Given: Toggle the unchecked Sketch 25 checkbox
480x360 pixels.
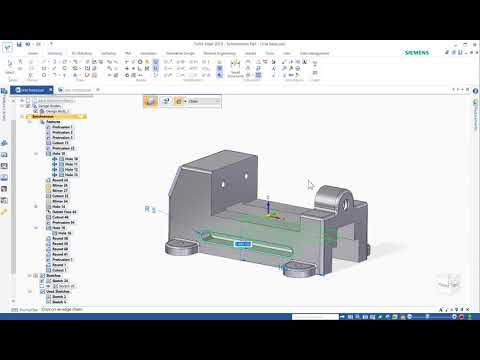Looking at the screenshot, I should pyautogui.click(x=42, y=286).
